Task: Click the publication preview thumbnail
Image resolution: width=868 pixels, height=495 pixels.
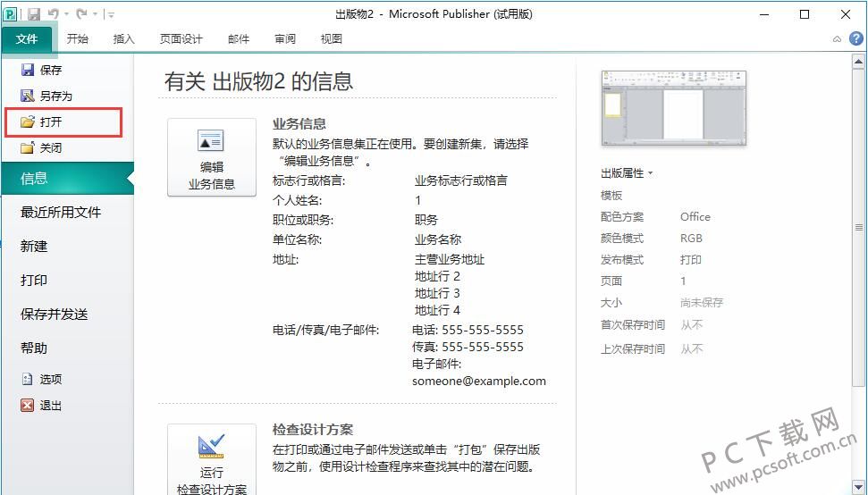Action: (674, 108)
